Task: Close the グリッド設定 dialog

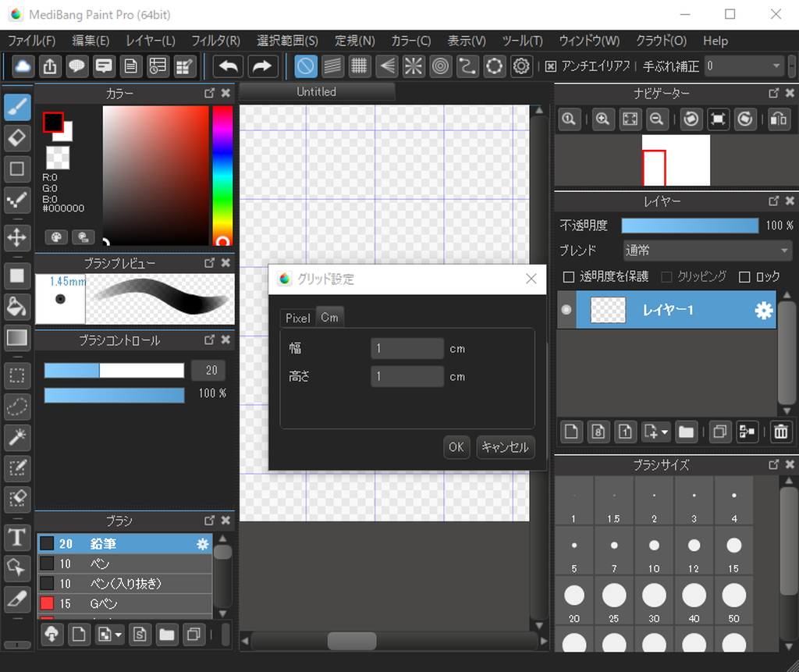Action: coord(531,279)
